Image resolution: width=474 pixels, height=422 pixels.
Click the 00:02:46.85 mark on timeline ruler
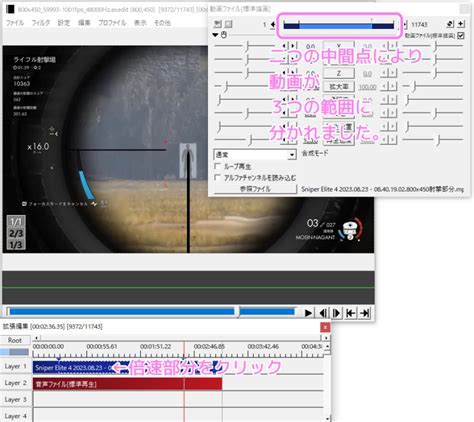pos(209,347)
